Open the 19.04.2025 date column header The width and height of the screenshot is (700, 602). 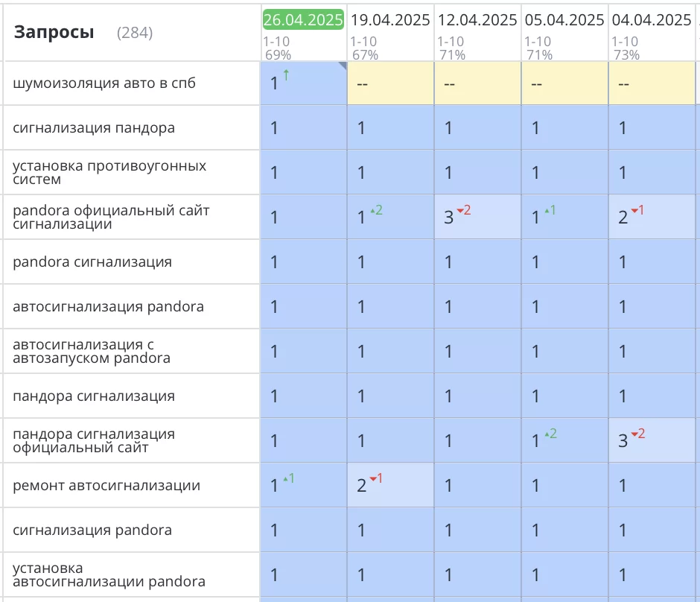(390, 20)
